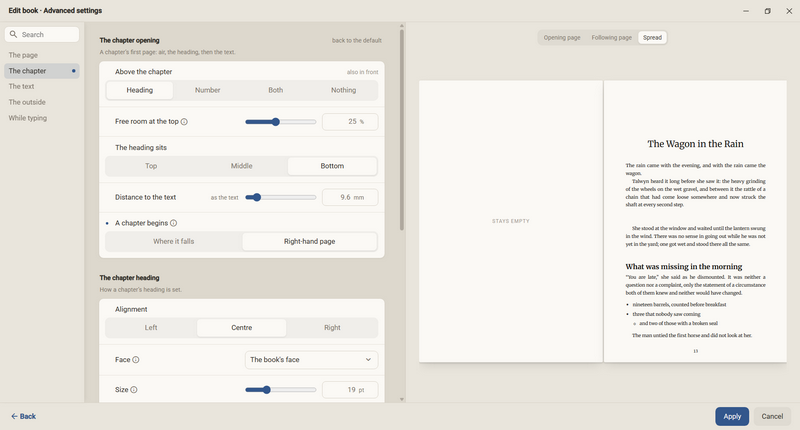Screen dimensions: 800x430
Task: Click the Face dropdown chevron
Action: tap(368, 360)
